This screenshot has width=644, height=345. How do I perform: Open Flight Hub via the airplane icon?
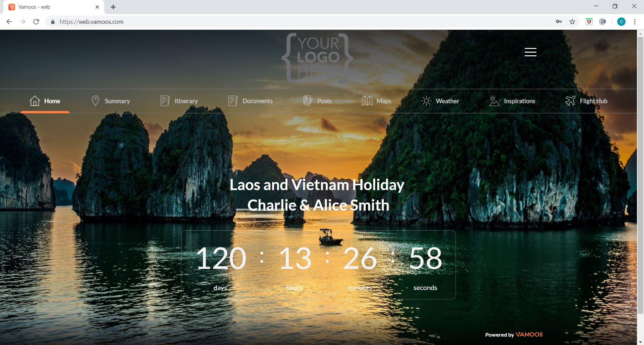(x=570, y=101)
